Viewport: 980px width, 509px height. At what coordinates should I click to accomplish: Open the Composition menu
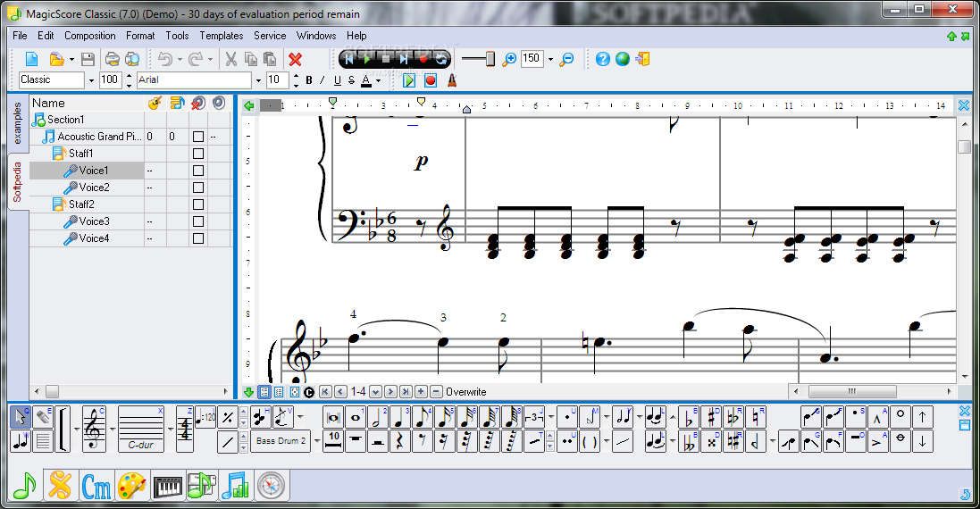pos(90,36)
